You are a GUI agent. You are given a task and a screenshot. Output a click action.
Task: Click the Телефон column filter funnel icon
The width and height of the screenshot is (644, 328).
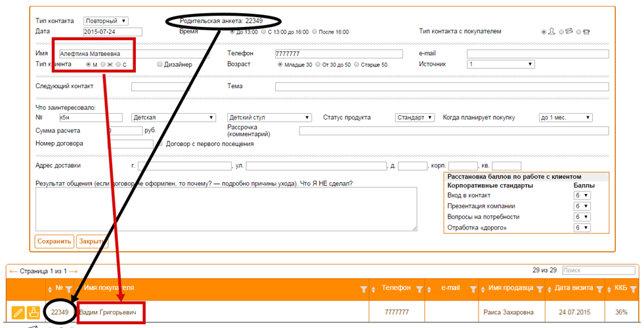(419, 289)
